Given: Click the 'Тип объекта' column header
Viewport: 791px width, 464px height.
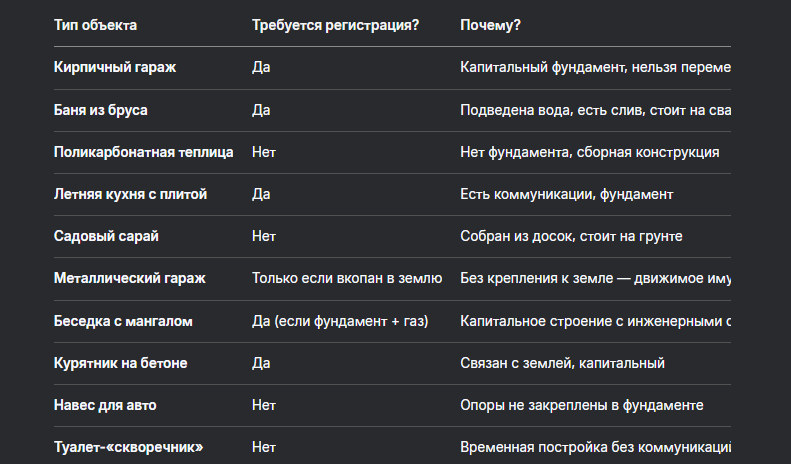Looking at the screenshot, I should pyautogui.click(x=95, y=25).
